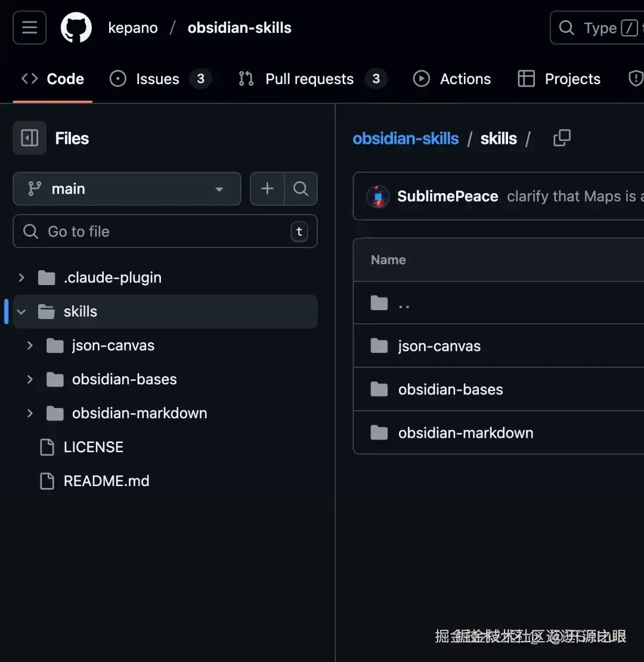Open SublimePeace author link
The width and height of the screenshot is (644, 662).
pos(448,196)
